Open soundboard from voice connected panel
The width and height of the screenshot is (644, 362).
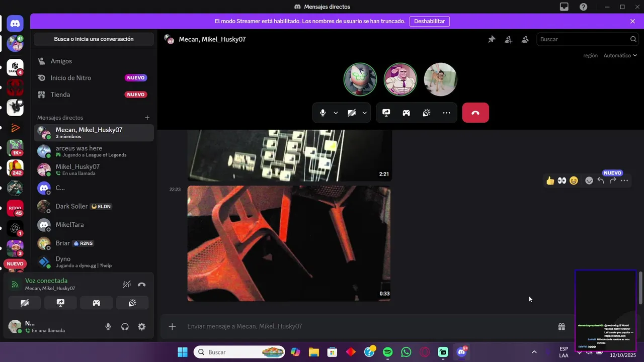(x=132, y=303)
